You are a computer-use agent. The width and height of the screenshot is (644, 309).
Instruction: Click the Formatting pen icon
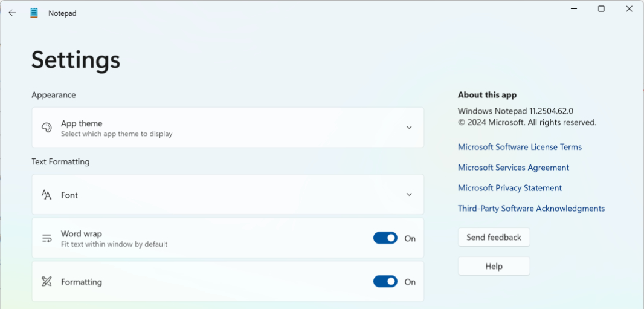(47, 282)
